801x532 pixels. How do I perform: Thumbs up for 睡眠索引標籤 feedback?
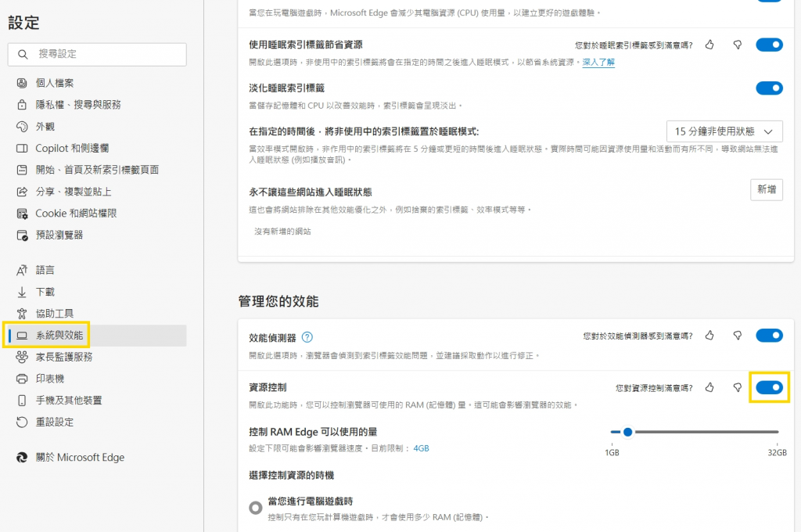click(x=709, y=45)
